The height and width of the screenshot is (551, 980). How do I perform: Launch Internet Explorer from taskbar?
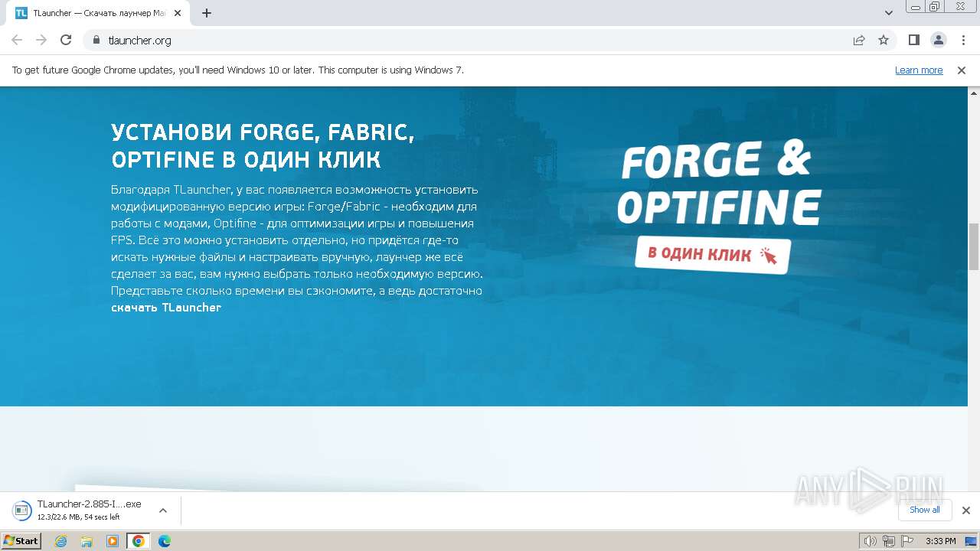pos(61,541)
